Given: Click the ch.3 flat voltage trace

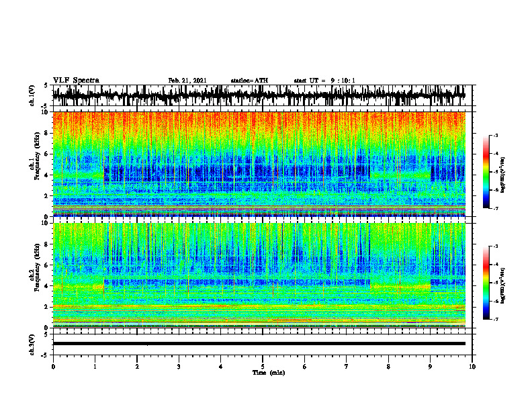Looking at the screenshot, I should click(259, 344).
